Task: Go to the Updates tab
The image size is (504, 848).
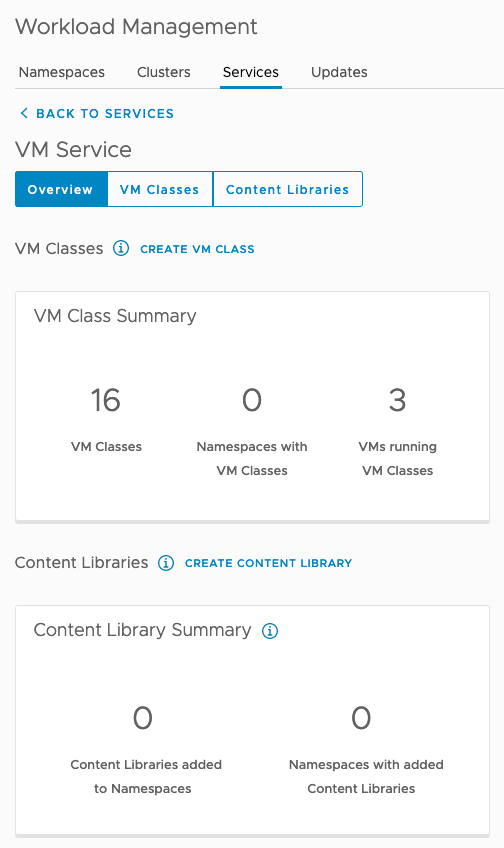Action: coord(339,72)
